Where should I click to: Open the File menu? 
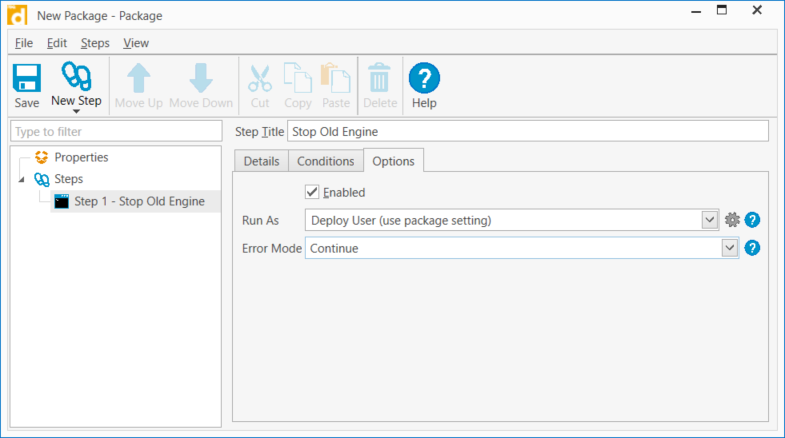click(24, 43)
